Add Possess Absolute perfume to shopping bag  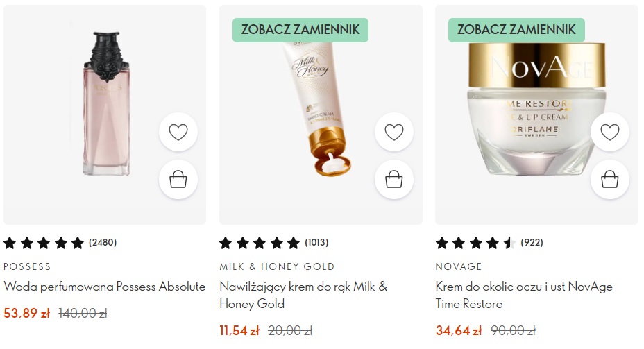(178, 180)
